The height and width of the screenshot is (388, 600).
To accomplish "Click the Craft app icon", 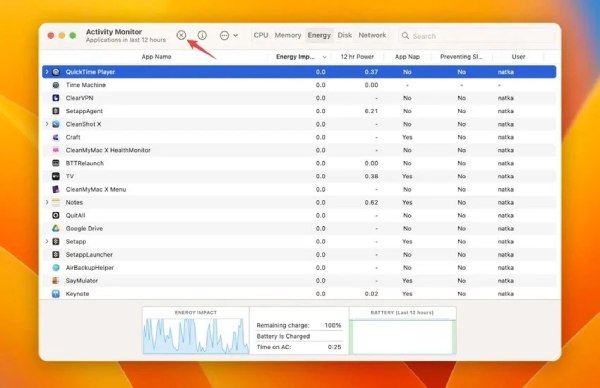I will pos(56,137).
